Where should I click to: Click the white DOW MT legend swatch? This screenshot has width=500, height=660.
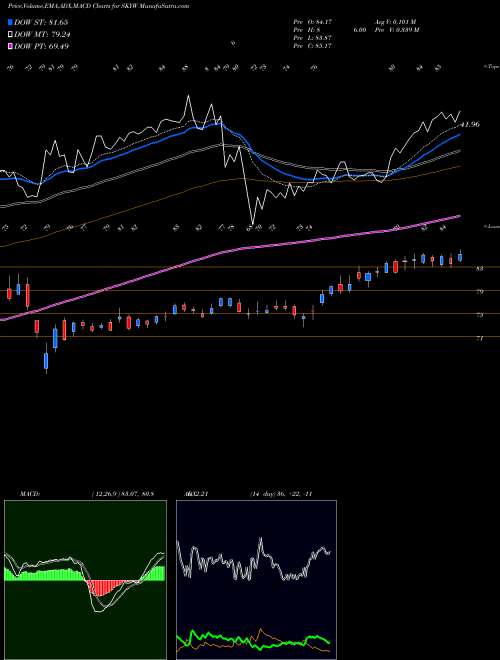(x=10, y=35)
